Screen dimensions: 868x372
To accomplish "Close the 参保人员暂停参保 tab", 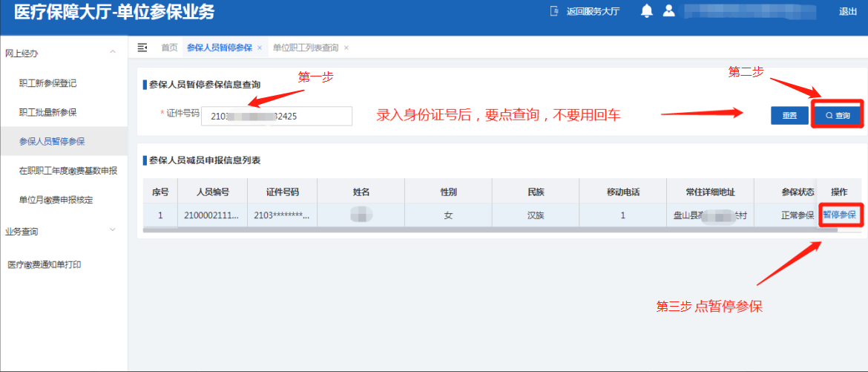I will pos(260,48).
